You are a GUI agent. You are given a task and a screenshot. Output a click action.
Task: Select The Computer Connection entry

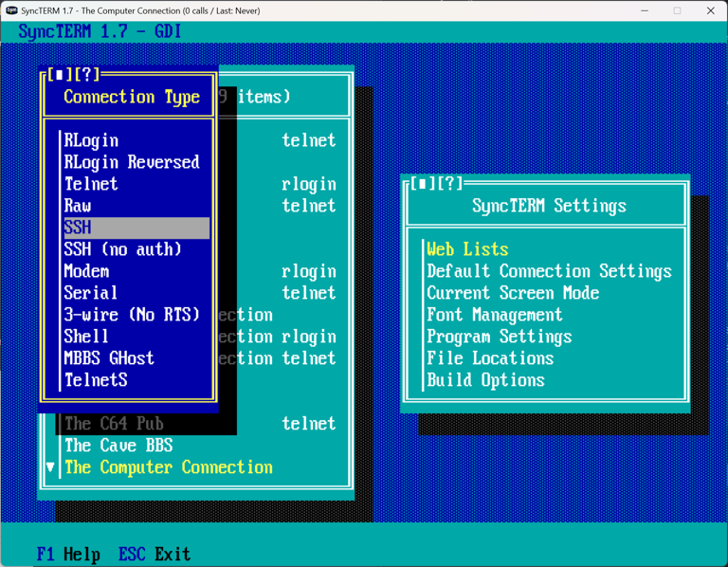pyautogui.click(x=169, y=467)
